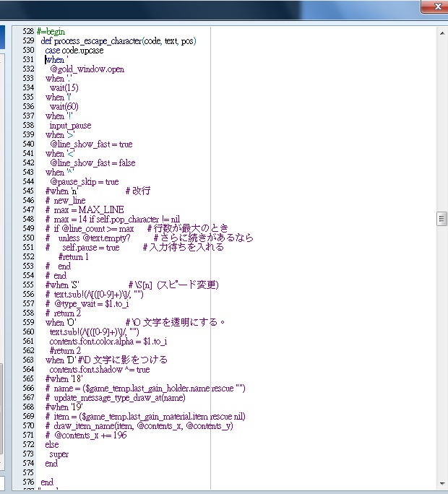Click 'update_message_type_draw_at(name)' on line 567

click(119, 398)
